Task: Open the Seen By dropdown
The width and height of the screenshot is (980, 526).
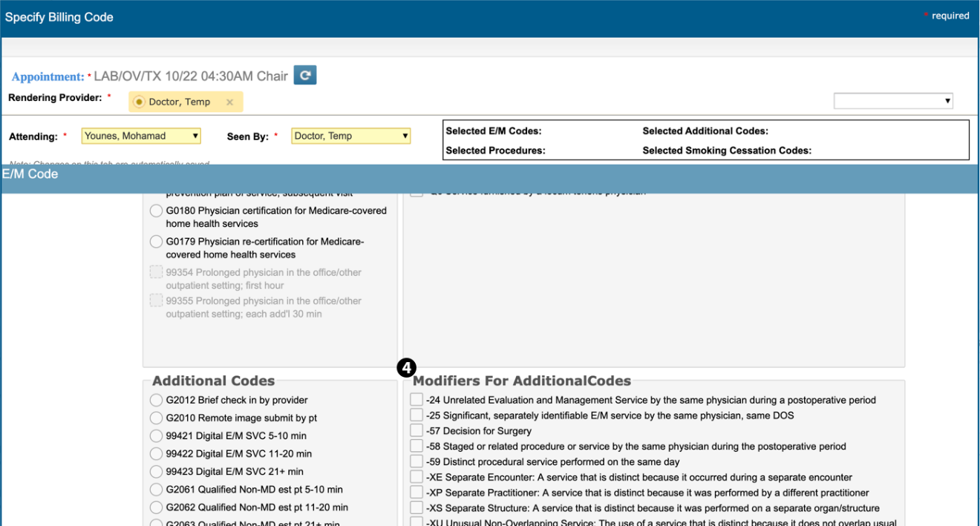Action: [350, 136]
